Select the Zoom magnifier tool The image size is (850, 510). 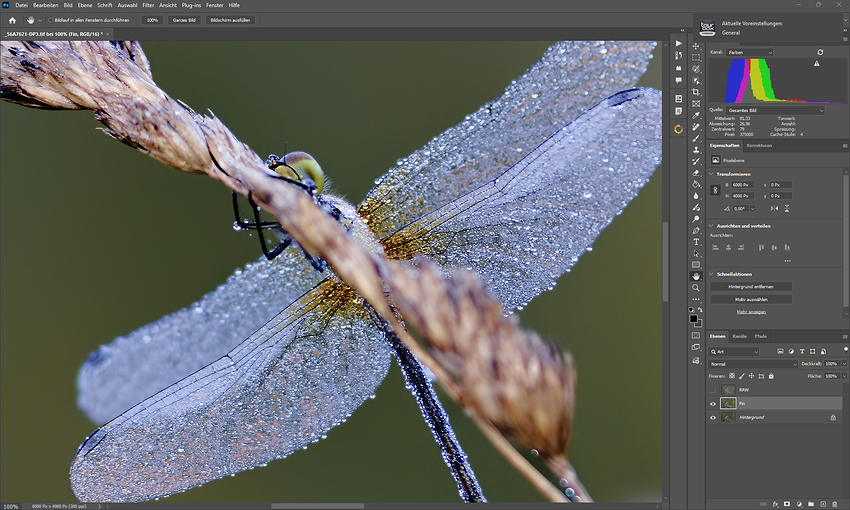click(x=696, y=288)
